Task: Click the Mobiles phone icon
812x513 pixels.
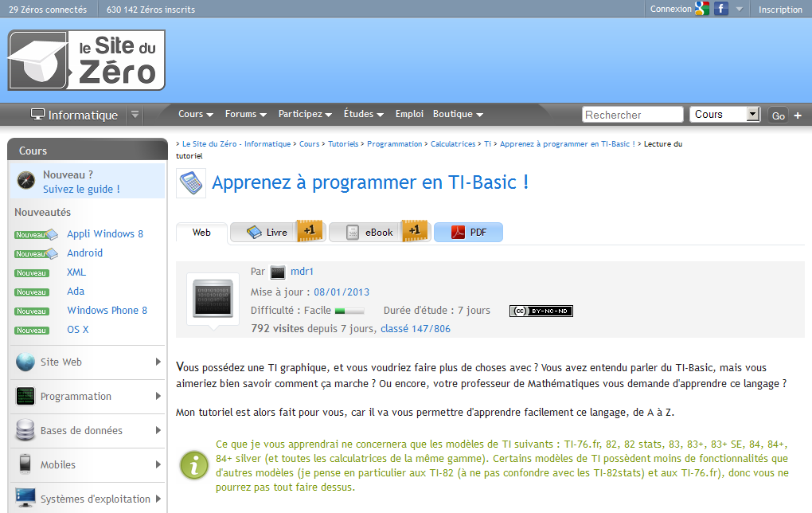Action: [x=25, y=464]
